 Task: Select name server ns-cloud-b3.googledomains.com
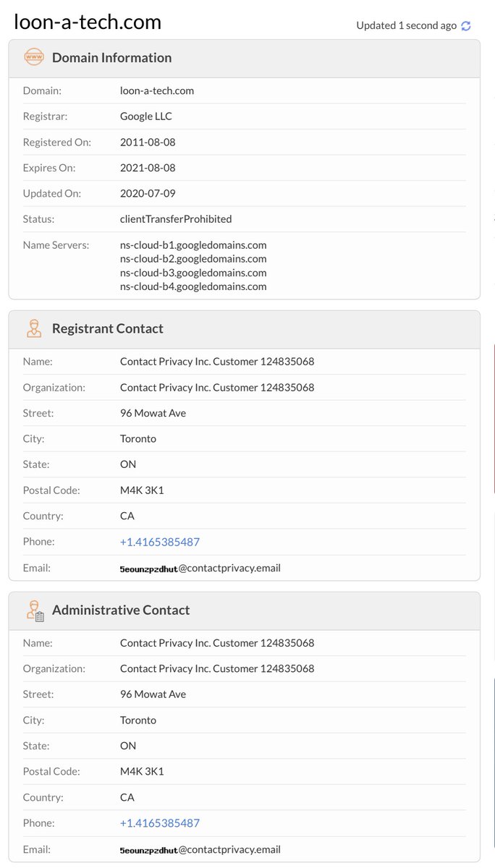point(193,273)
